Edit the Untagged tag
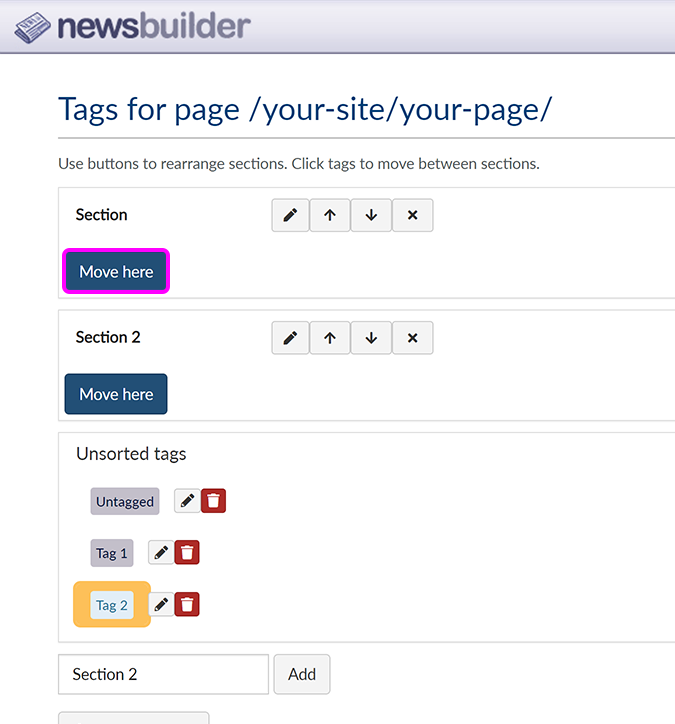 coord(187,501)
